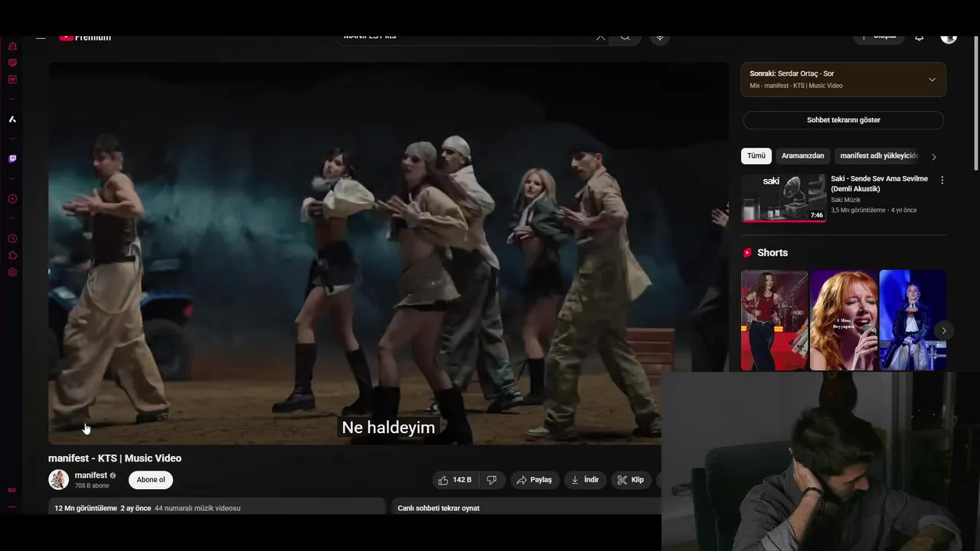Share the video via Paylaş
The image size is (980, 551).
pyautogui.click(x=534, y=480)
